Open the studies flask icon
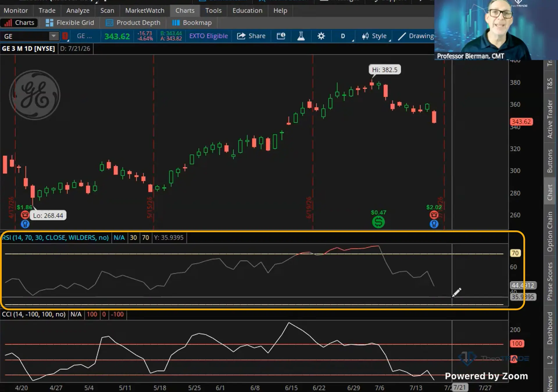Viewport: 558px width, 392px height. (x=301, y=36)
